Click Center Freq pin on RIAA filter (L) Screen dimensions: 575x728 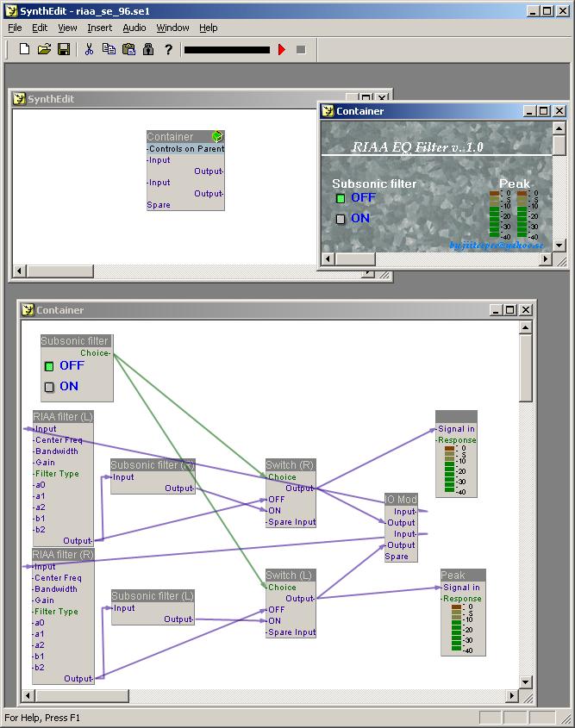coord(58,439)
